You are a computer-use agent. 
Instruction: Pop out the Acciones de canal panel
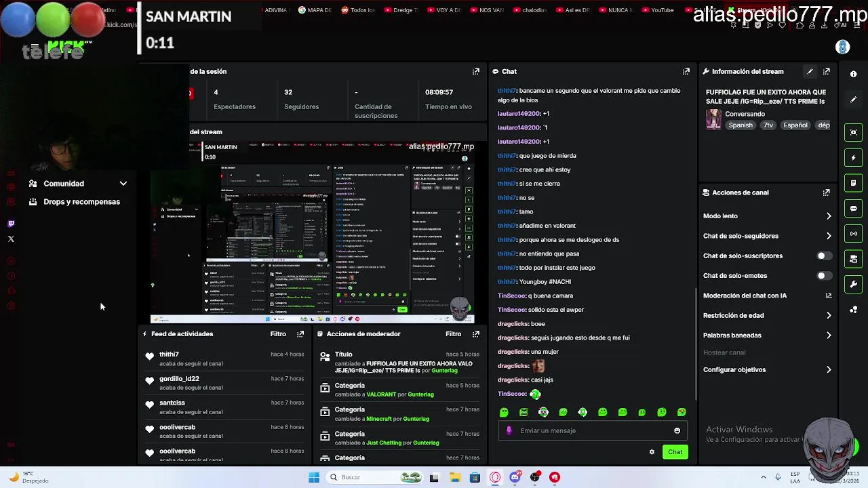(x=826, y=192)
